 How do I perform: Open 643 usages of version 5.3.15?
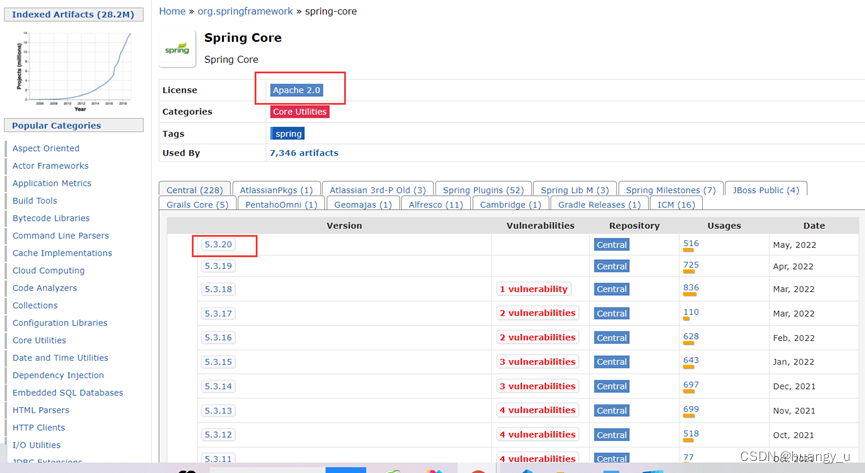click(691, 360)
